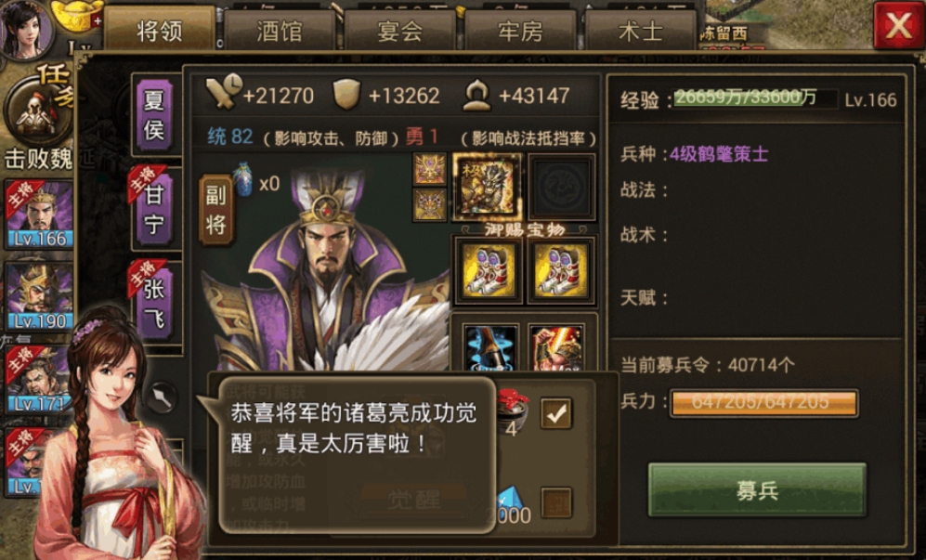Viewport: 926px width, 560px height.
Task: Select the 术士 tab
Action: pos(641,31)
